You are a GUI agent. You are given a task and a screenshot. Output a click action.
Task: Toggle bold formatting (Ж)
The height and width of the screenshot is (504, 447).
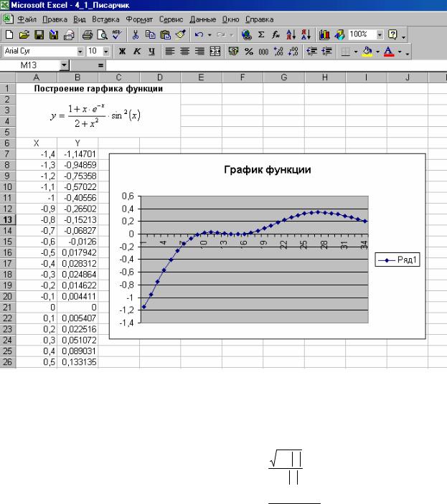tap(122, 52)
